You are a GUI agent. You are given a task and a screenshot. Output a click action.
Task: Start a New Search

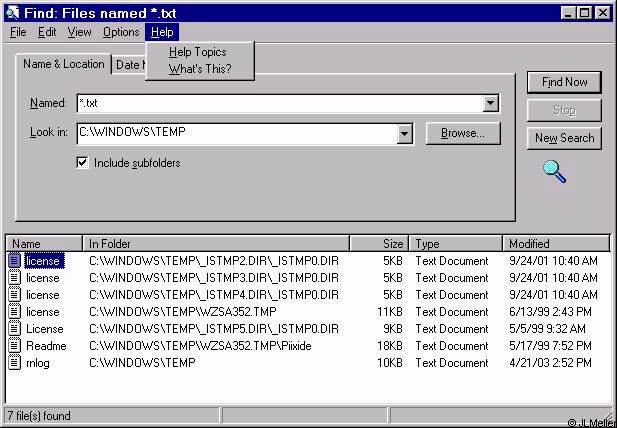(x=564, y=138)
